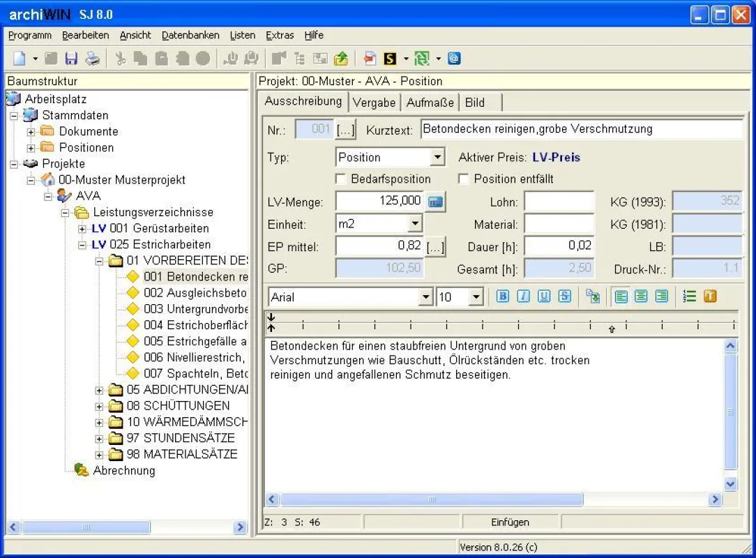Click the Lohn input field
Viewport: 756px width, 558px height.
[x=559, y=202]
